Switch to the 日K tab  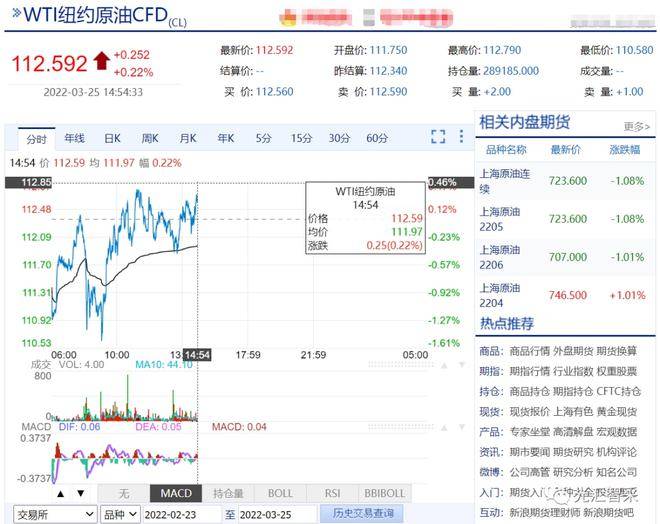pos(112,138)
